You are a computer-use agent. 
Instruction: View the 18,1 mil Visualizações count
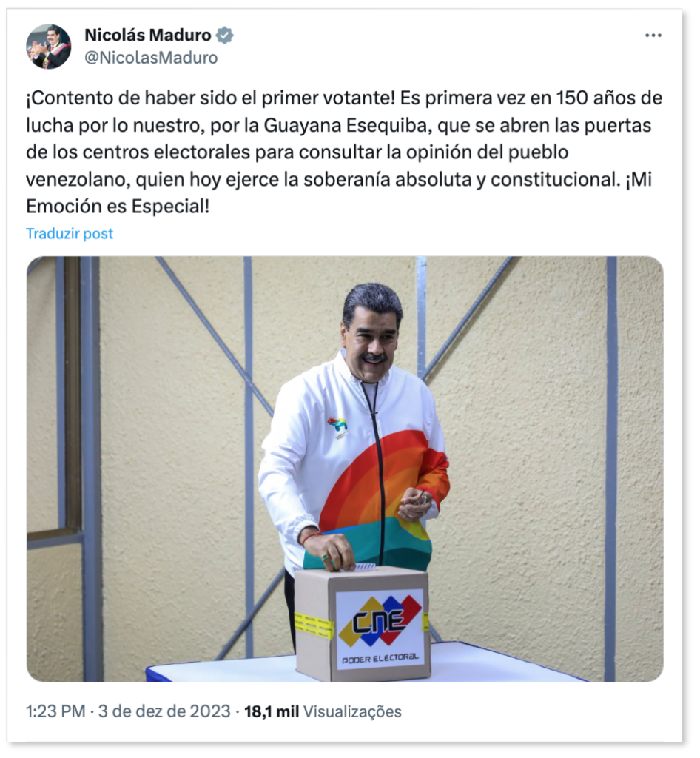pos(323,711)
